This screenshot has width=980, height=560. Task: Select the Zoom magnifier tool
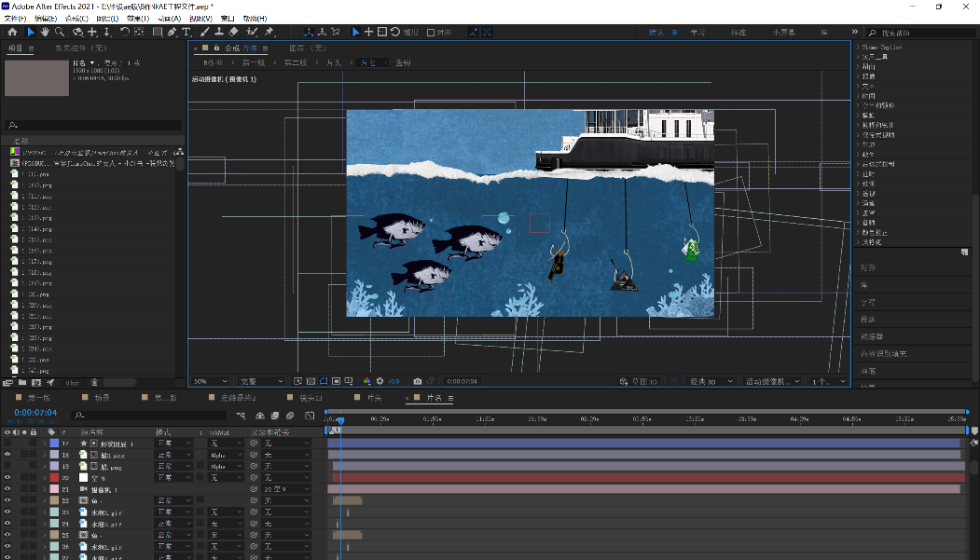pos(59,32)
